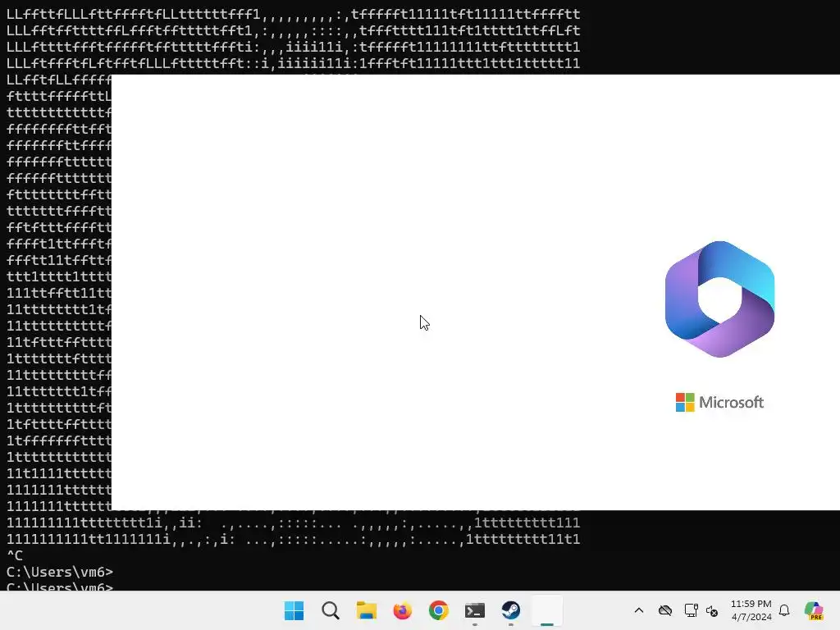Show hidden system tray icons
The width and height of the screenshot is (840, 630).
click(x=638, y=610)
